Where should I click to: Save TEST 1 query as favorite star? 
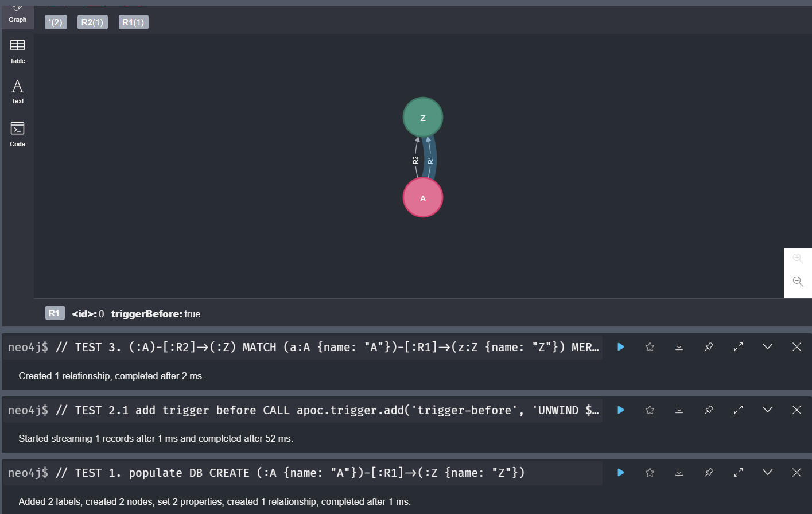(x=650, y=472)
